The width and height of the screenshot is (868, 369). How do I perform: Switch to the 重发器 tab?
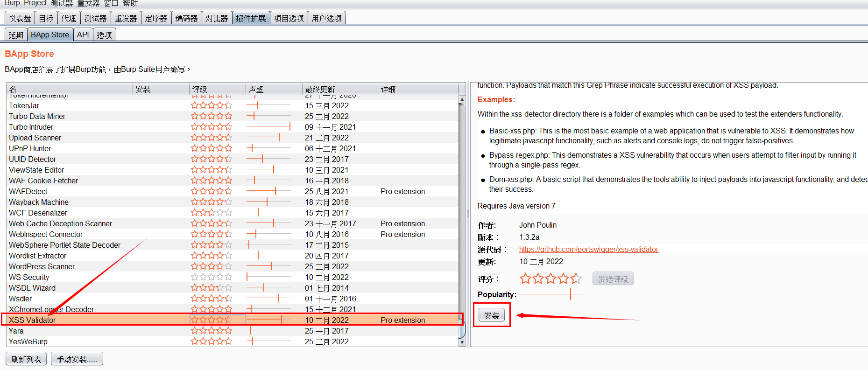(126, 18)
